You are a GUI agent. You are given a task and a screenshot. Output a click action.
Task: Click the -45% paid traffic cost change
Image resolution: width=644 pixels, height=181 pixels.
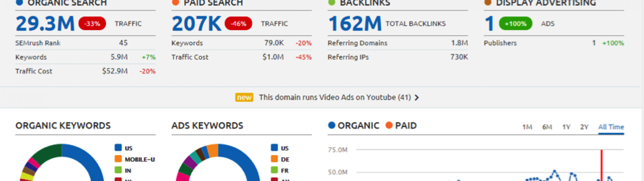coord(304,57)
